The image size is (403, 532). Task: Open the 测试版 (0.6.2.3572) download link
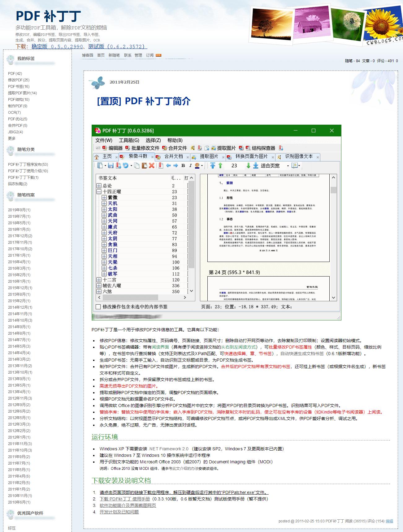click(x=118, y=46)
